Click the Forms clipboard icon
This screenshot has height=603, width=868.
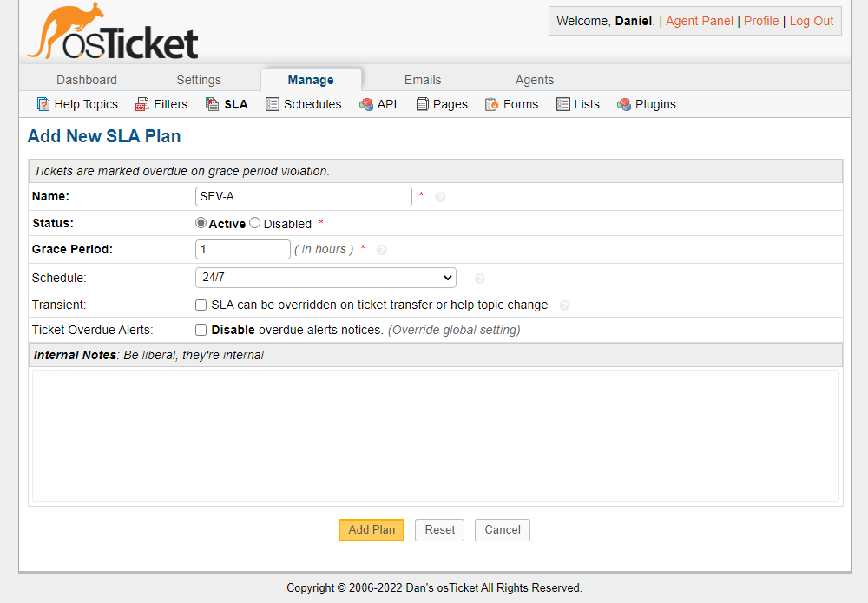[491, 104]
